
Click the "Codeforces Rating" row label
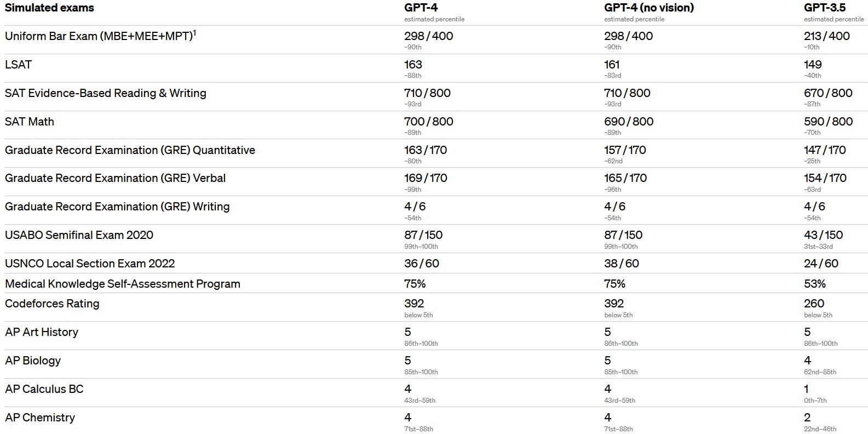pos(52,304)
